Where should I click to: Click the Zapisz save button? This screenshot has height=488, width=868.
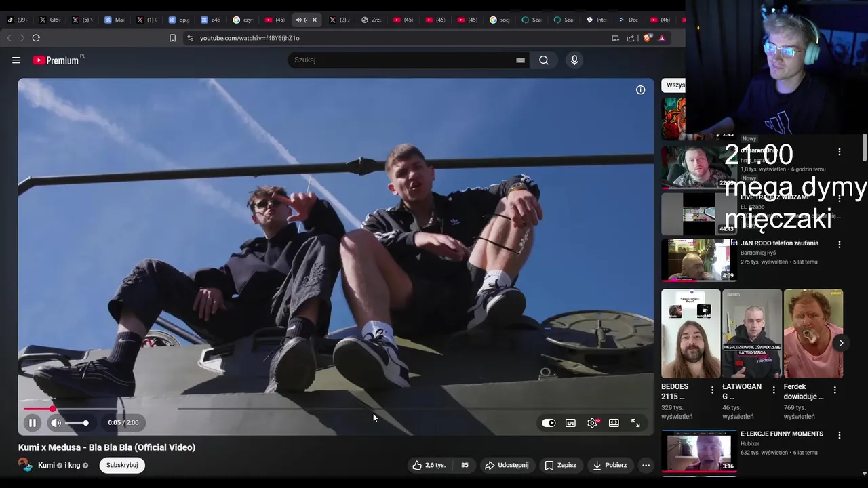click(560, 465)
